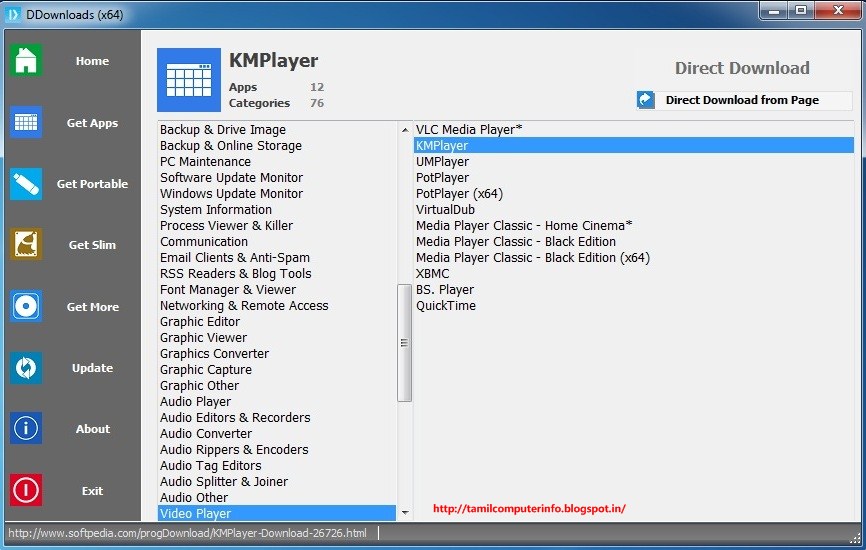Screen dimensions: 866x550
Task: Select highlighted Video Player category
Action: coord(277,513)
